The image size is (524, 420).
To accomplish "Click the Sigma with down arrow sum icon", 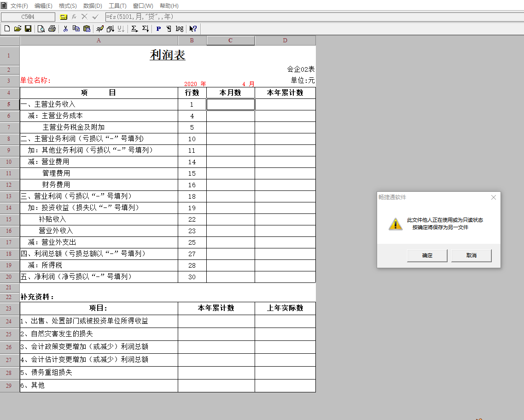I will [x=145, y=29].
